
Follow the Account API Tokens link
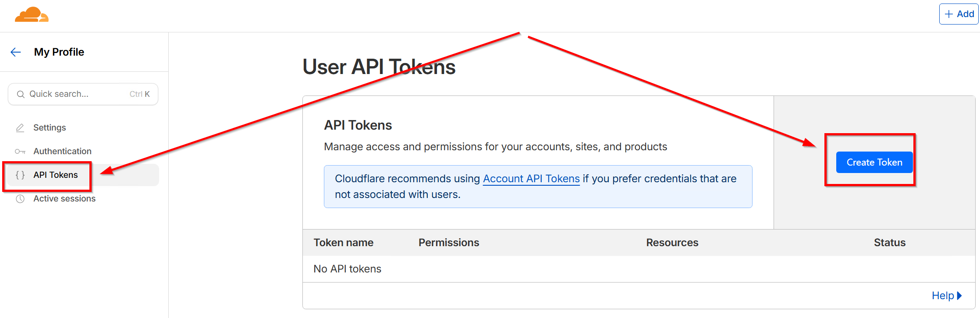[531, 179]
